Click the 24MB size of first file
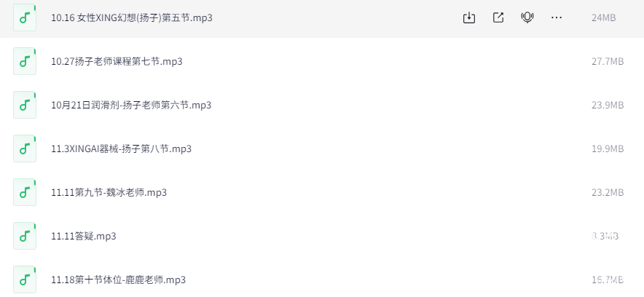This screenshot has height=297, width=644. pos(604,17)
